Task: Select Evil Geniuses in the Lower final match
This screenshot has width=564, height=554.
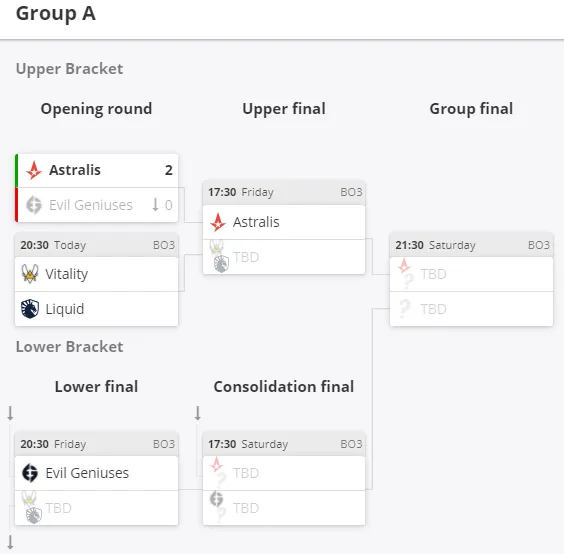Action: click(x=96, y=473)
